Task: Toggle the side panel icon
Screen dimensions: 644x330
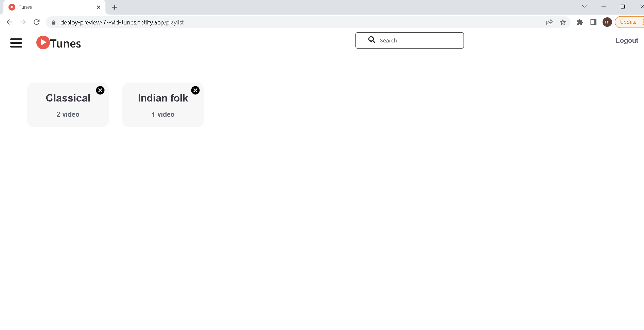Action: click(x=593, y=22)
